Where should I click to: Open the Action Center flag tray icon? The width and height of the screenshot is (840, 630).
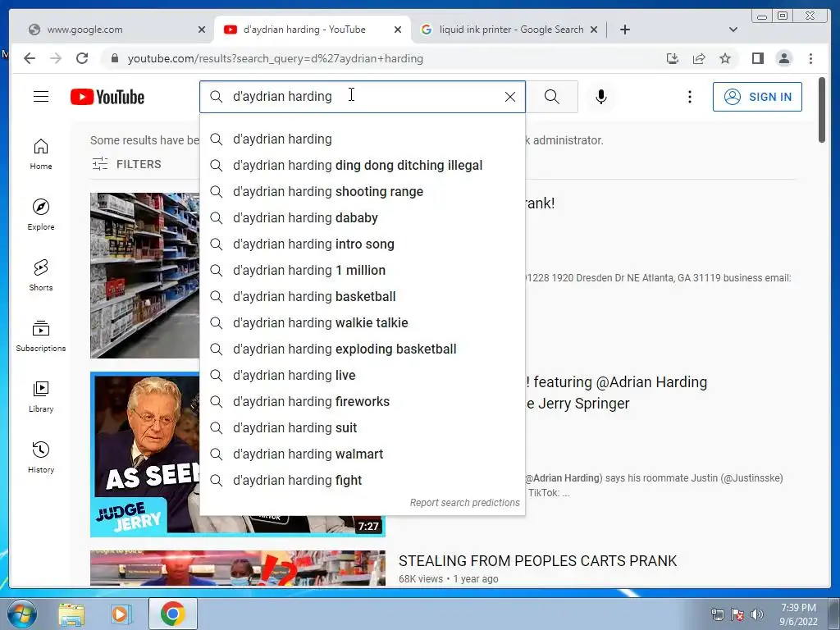tap(737, 614)
